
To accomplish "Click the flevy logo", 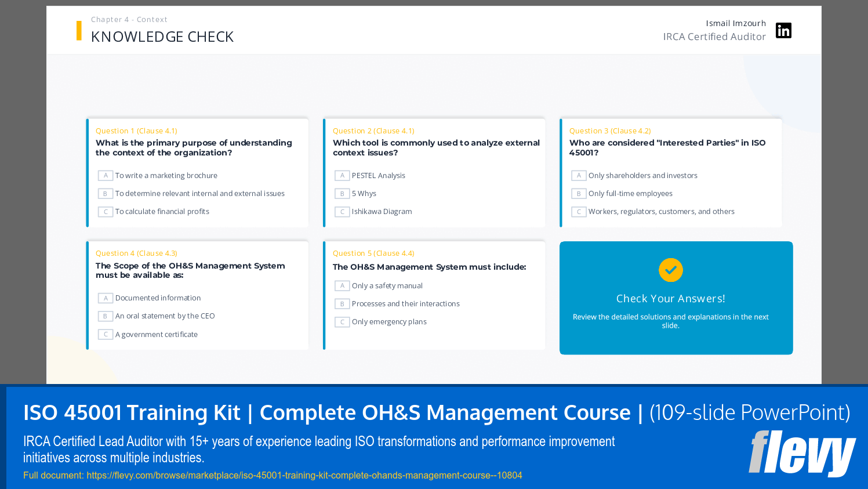I will pos(803,452).
